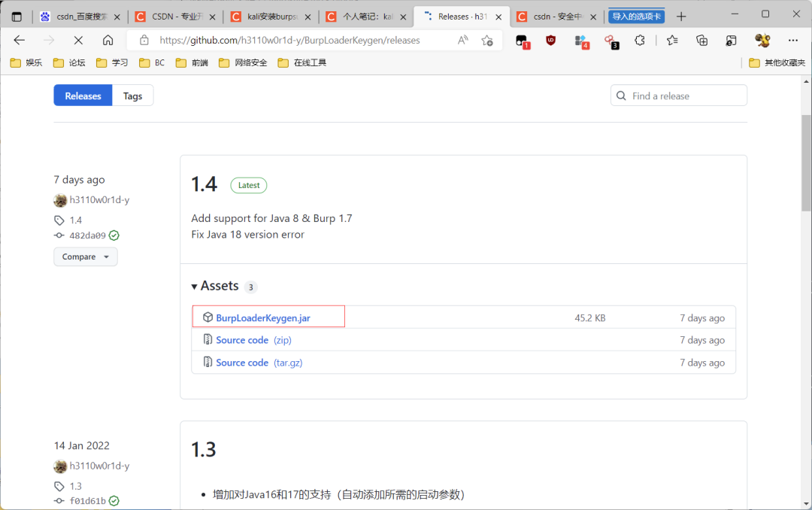Image resolution: width=812 pixels, height=510 pixels.
Task: Open the uBlock Origin extension icon
Action: (551, 41)
